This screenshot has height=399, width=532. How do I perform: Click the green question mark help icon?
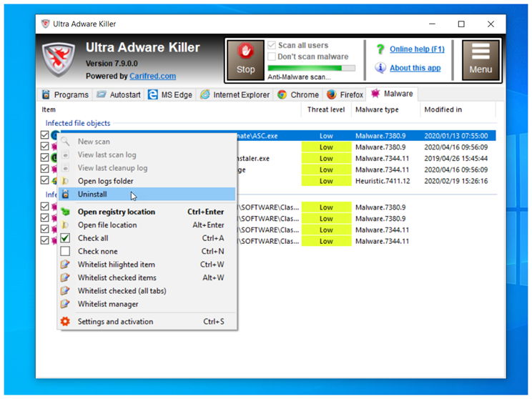coord(380,49)
